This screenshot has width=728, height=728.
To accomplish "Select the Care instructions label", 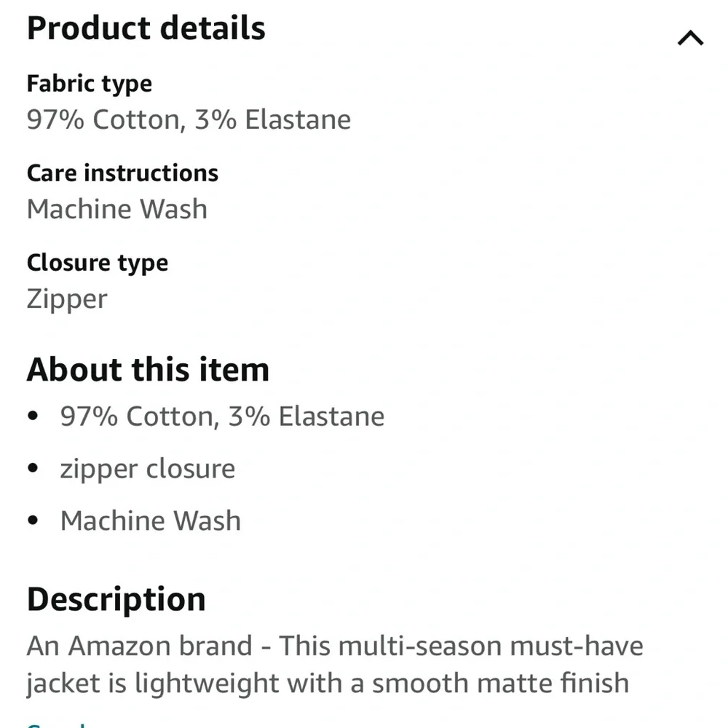I will (122, 173).
